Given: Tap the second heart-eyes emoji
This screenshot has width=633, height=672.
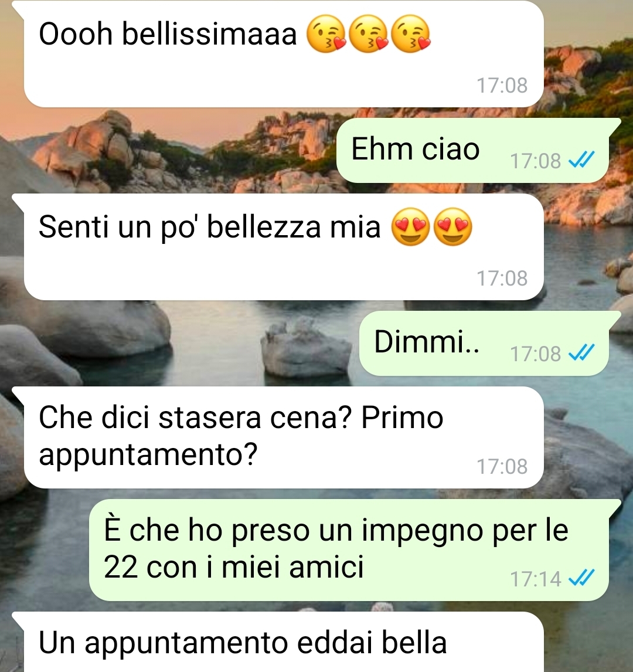Looking at the screenshot, I should (x=453, y=227).
